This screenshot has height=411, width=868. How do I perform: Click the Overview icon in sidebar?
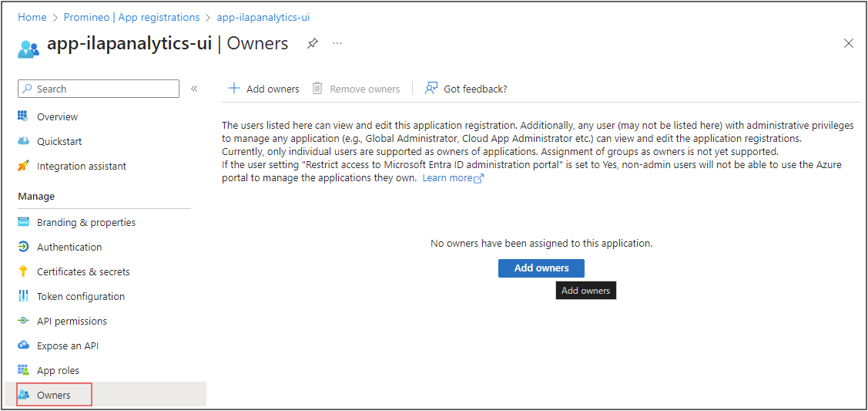[22, 116]
